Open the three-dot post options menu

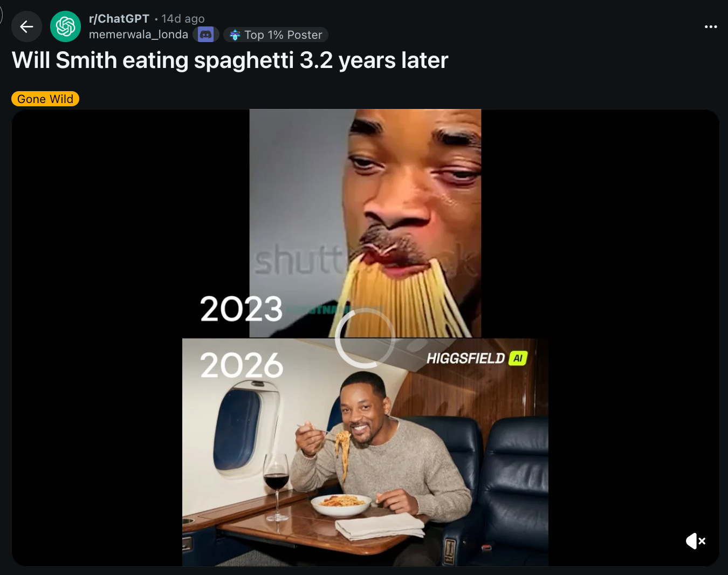click(711, 26)
